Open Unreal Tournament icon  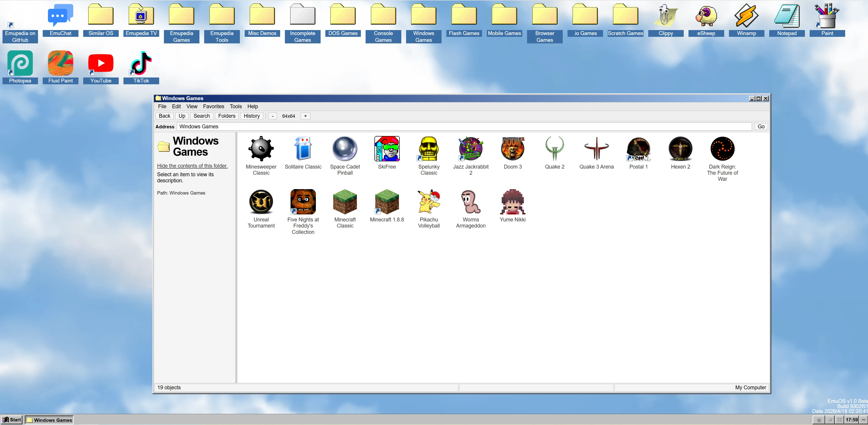point(261,201)
